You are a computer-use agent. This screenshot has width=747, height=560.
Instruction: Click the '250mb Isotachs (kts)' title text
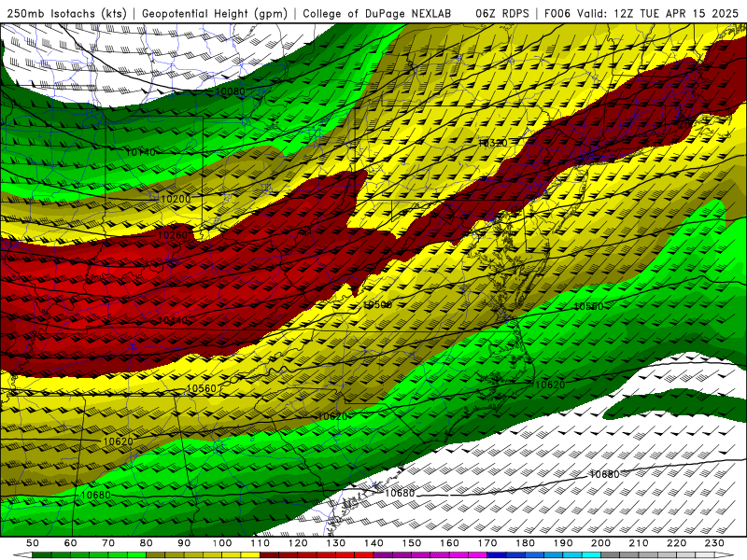pos(66,13)
